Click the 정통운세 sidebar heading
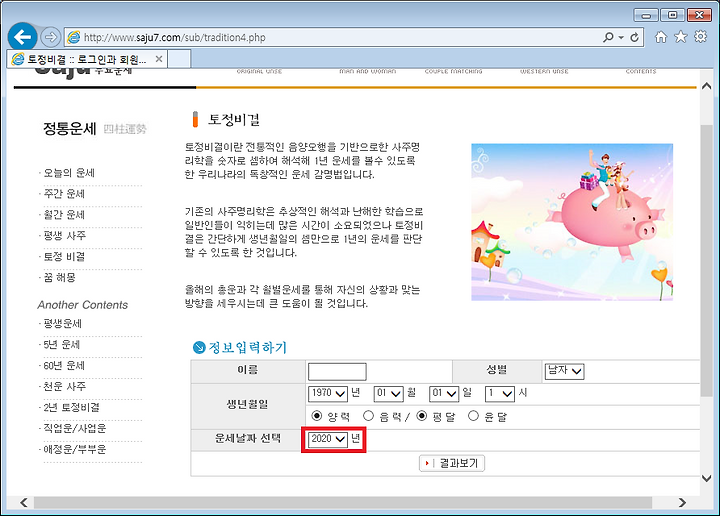The image size is (720, 516). (x=70, y=129)
